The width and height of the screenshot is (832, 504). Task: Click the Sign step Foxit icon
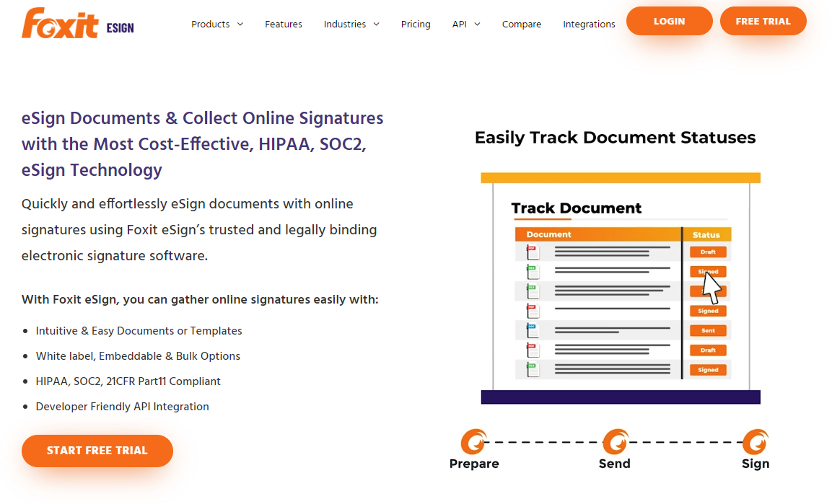tap(755, 441)
